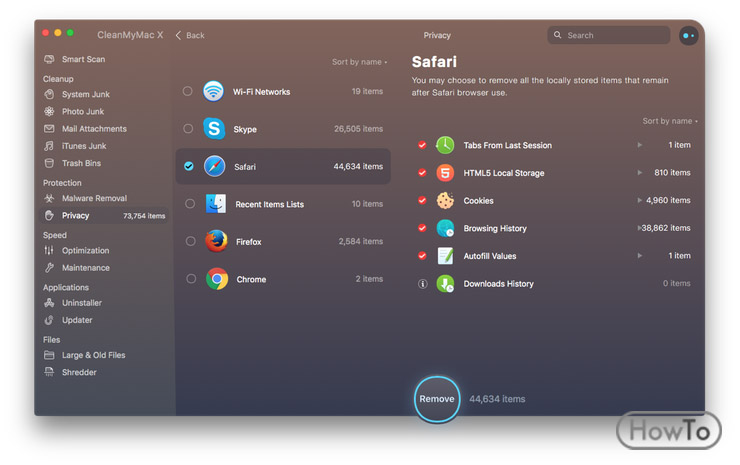740x465 pixels.
Task: Uncheck the Browsing History checkbox
Action: [422, 228]
